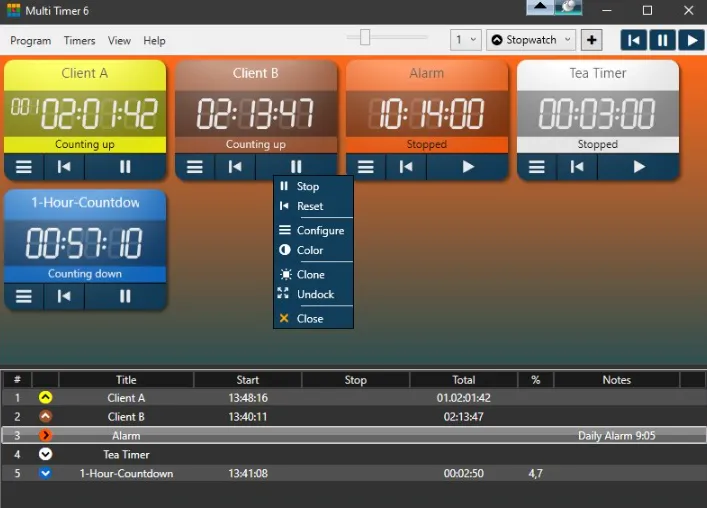Click the Multi Timer 6 app icon

pyautogui.click(x=14, y=10)
